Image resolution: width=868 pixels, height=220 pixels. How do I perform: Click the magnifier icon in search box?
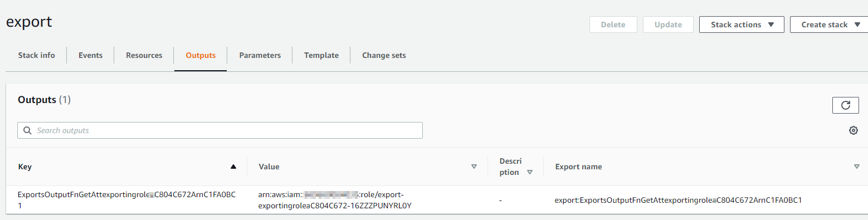(27, 131)
